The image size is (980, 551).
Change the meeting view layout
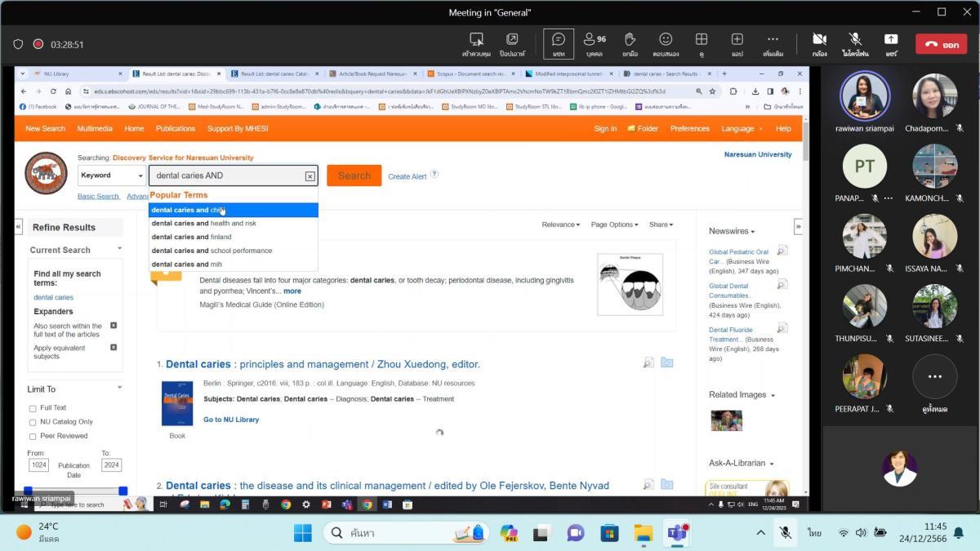point(702,44)
